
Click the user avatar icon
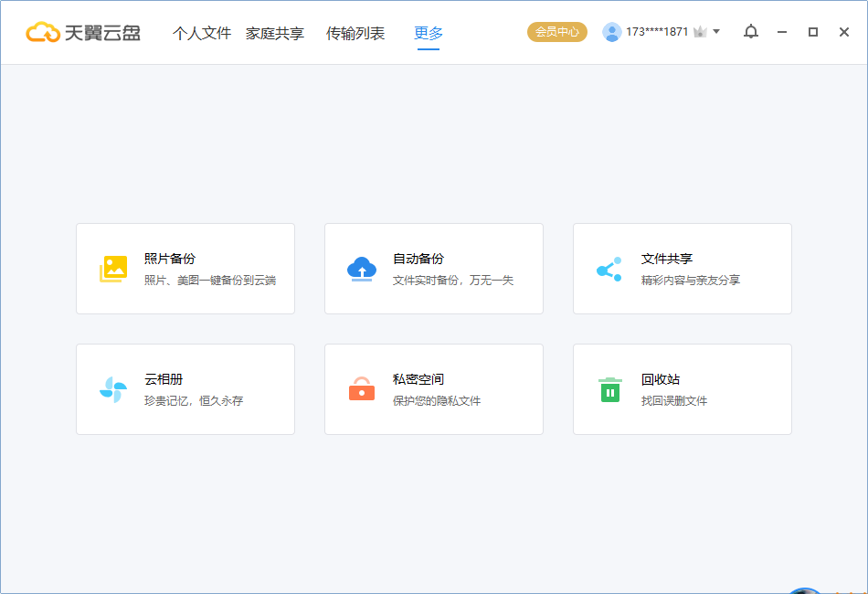point(612,32)
